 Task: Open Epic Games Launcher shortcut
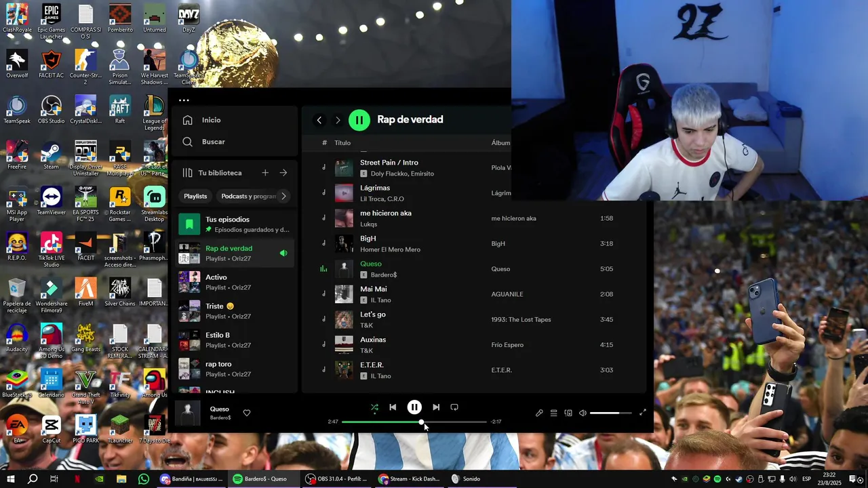(x=52, y=22)
